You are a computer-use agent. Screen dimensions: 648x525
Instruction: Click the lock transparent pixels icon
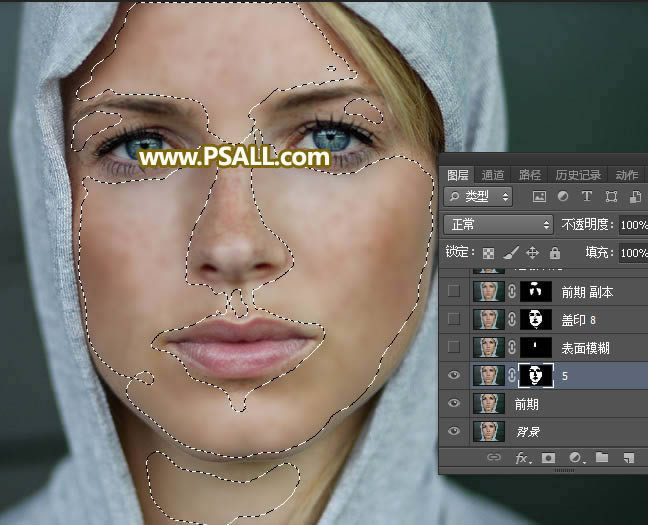[488, 253]
